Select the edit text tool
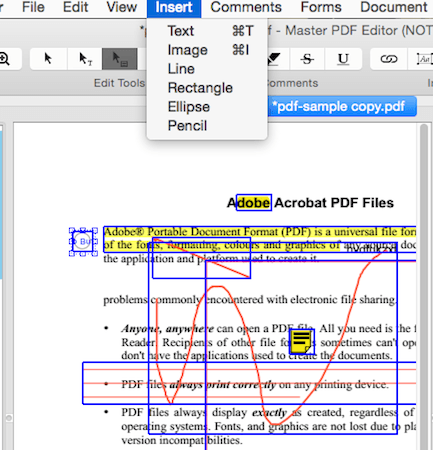This screenshot has width=433, height=450. (x=85, y=59)
